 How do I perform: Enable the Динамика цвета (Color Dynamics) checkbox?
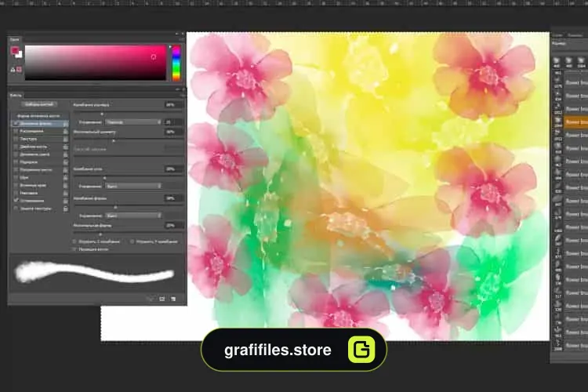point(16,154)
